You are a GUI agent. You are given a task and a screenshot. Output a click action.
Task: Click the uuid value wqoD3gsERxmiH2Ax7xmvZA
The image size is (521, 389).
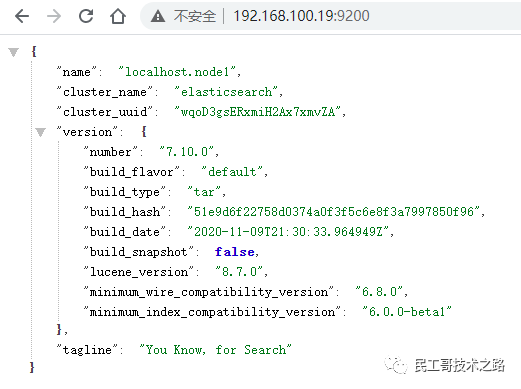point(258,112)
